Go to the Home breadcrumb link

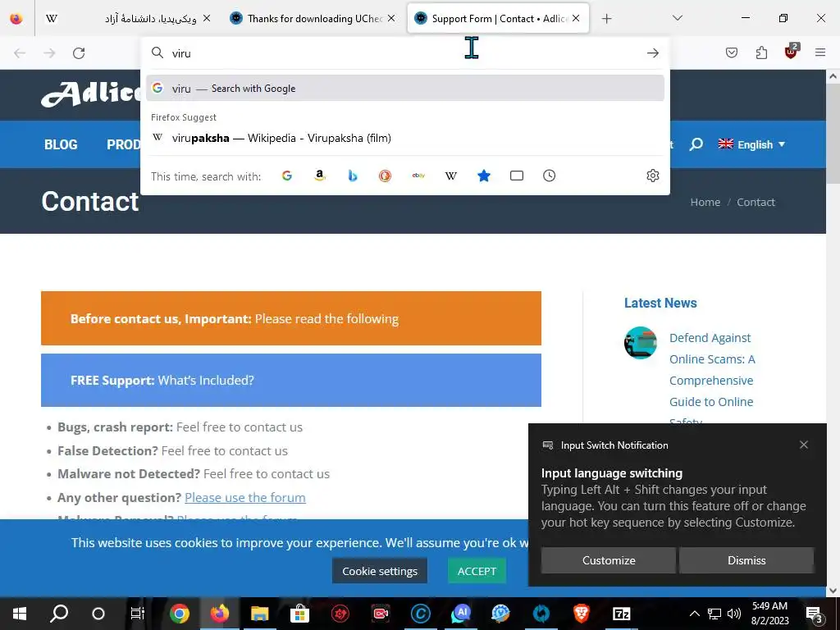[x=705, y=202]
